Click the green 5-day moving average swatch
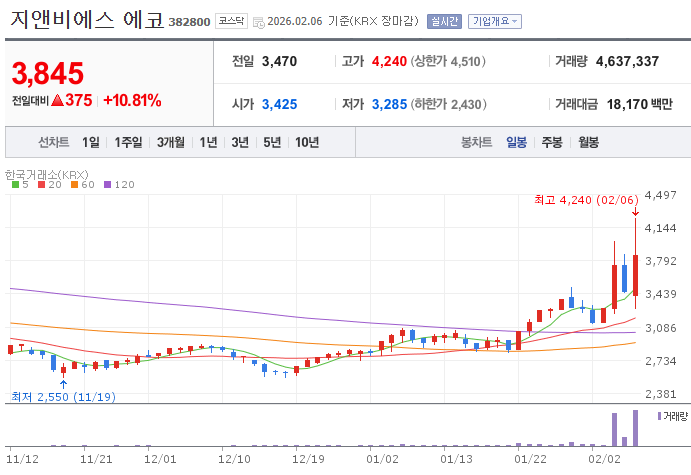 pos(15,185)
